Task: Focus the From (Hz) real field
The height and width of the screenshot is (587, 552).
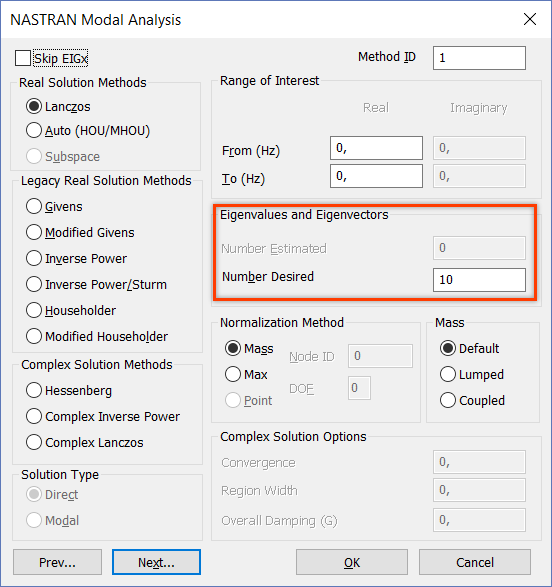Action: click(376, 148)
